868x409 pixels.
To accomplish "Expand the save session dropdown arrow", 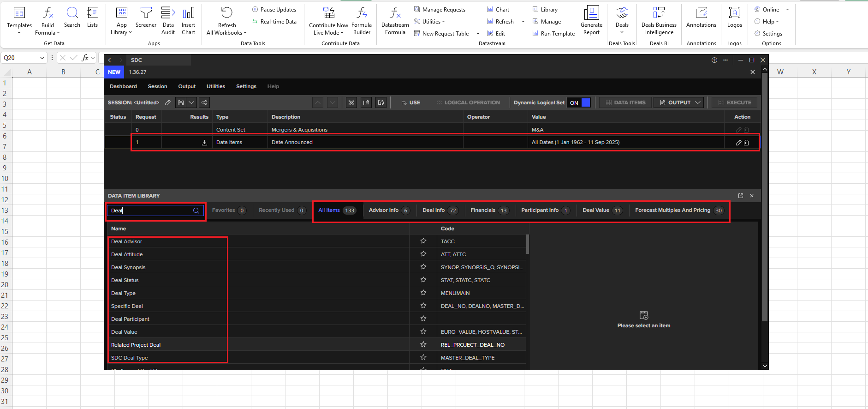I will tap(191, 102).
